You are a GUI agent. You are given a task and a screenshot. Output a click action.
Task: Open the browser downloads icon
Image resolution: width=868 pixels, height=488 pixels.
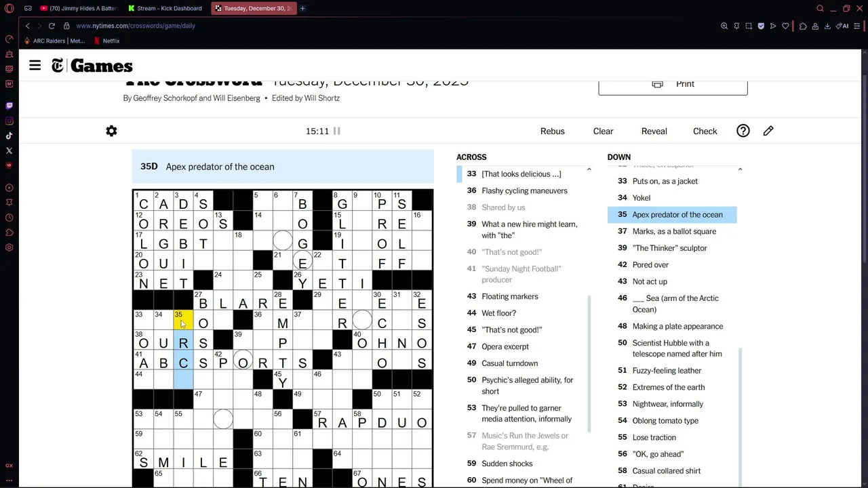coord(827,26)
